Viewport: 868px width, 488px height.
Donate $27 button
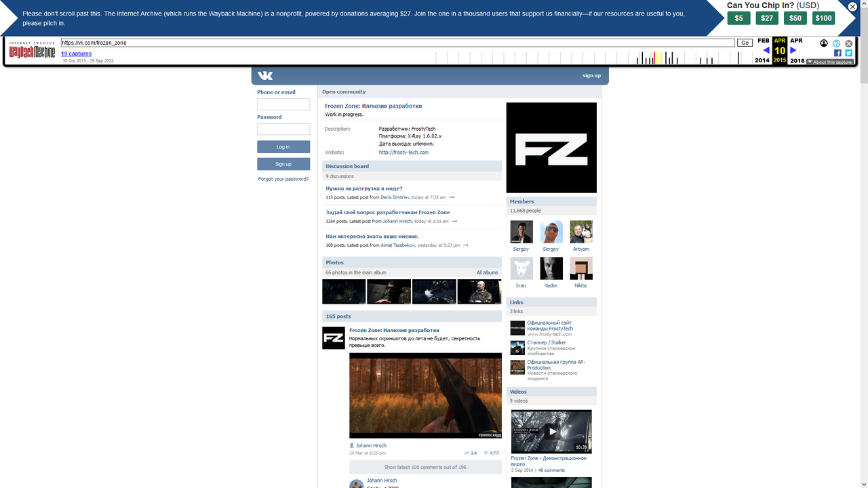tap(767, 18)
